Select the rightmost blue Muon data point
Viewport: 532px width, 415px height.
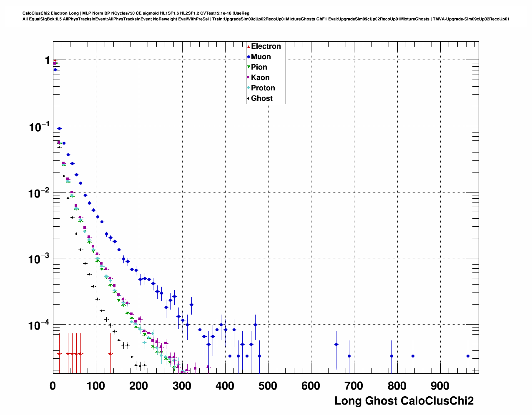coord(468,356)
